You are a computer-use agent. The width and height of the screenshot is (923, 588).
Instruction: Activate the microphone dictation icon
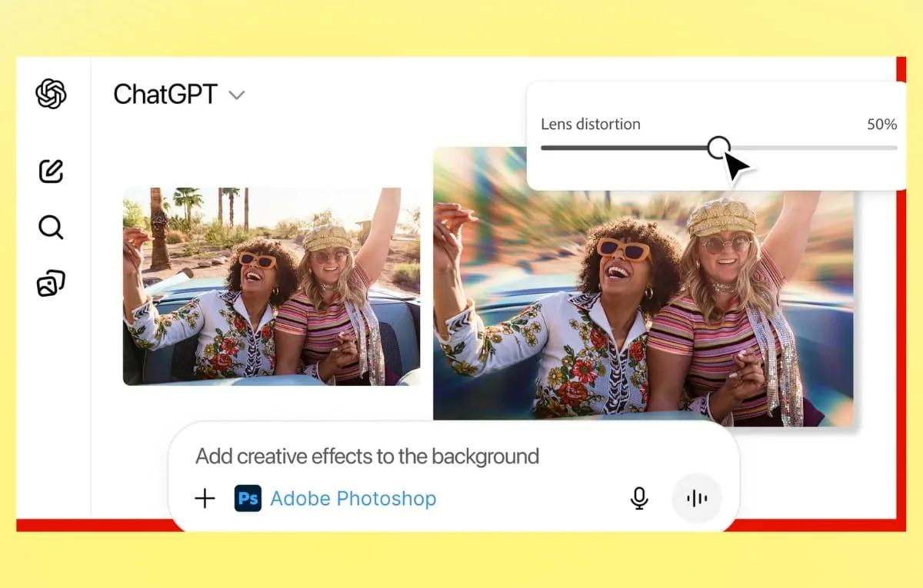(x=638, y=499)
